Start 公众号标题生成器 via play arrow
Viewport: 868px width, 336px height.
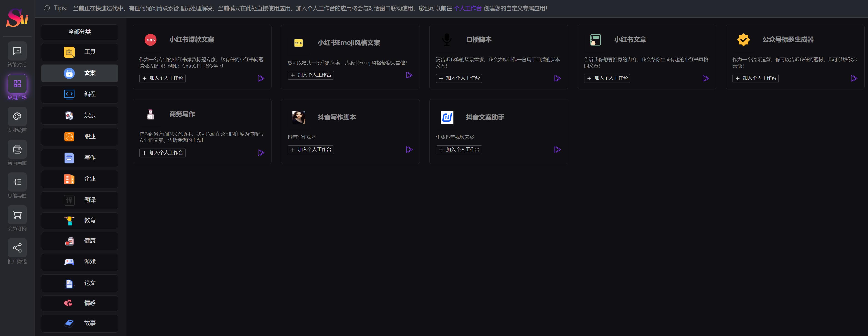[x=854, y=78]
